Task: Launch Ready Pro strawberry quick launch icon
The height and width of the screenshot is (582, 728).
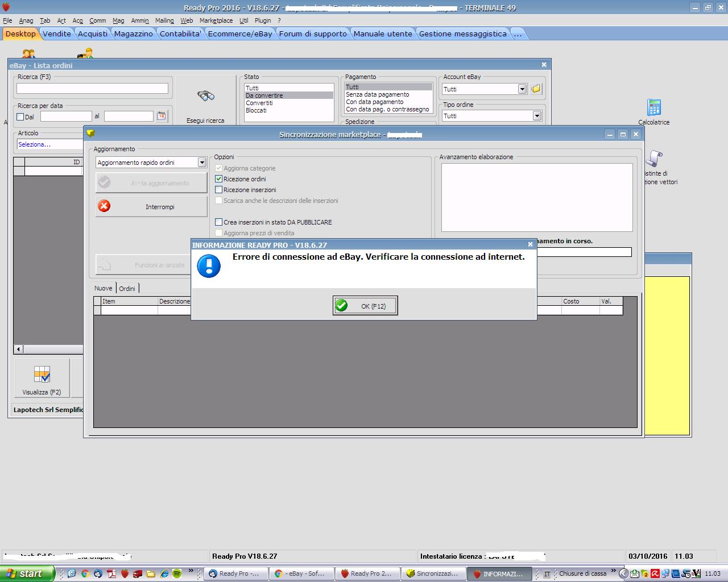Action: pos(125,574)
